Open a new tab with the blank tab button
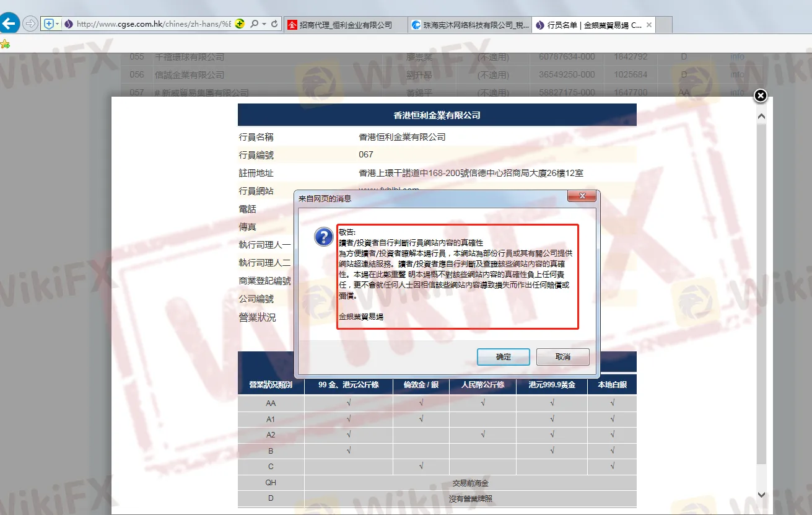The image size is (812, 515). 664,25
